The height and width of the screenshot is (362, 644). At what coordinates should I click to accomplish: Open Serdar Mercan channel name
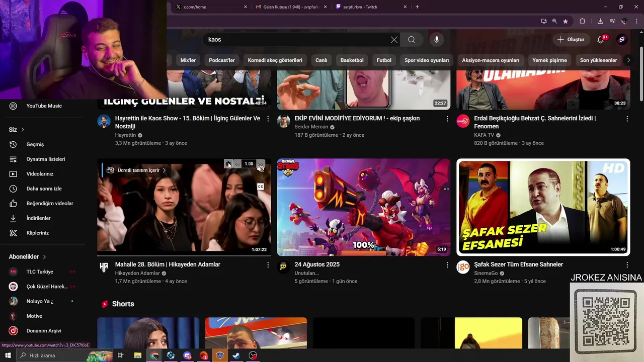tap(311, 127)
